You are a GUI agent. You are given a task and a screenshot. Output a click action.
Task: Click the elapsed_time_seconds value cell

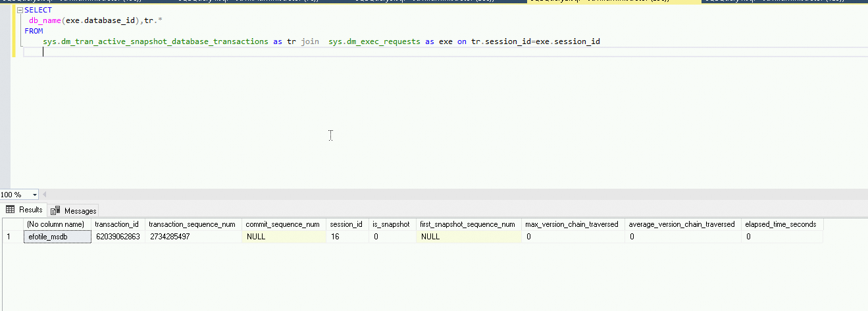(x=782, y=237)
